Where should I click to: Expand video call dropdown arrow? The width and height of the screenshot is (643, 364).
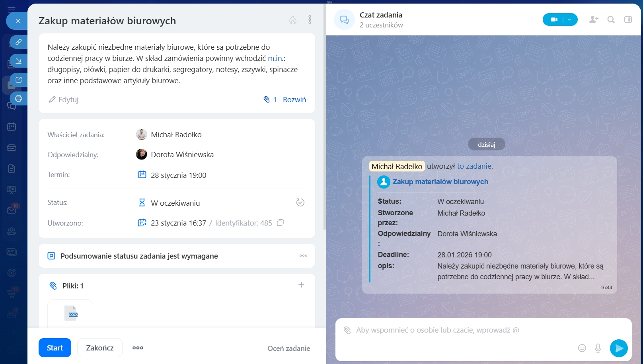pos(570,19)
